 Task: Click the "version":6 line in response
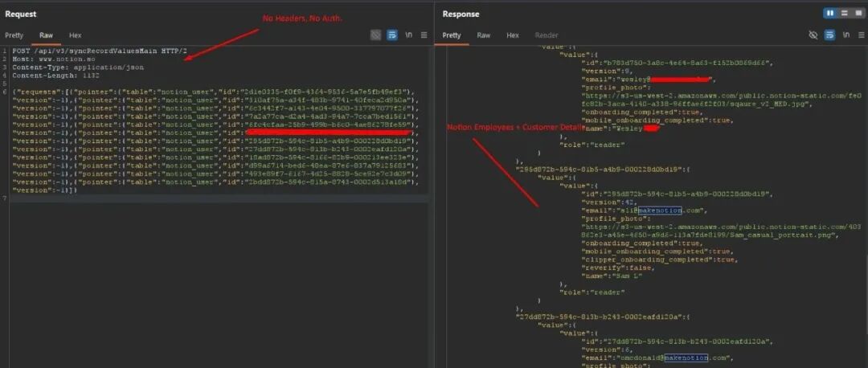(x=606, y=350)
